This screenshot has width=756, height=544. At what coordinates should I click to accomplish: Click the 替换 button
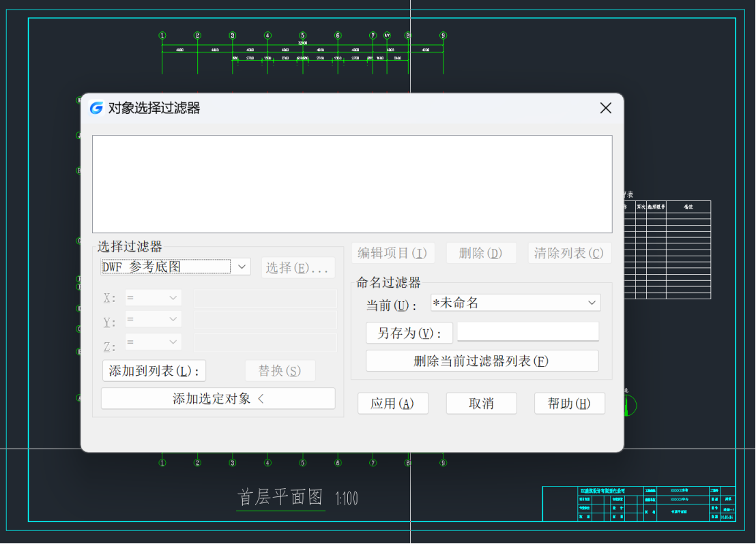pyautogui.click(x=280, y=371)
